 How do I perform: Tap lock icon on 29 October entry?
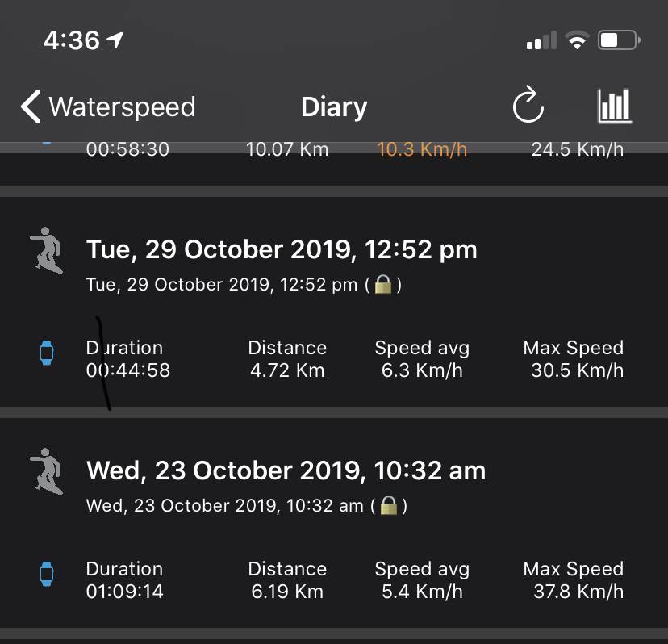383,284
